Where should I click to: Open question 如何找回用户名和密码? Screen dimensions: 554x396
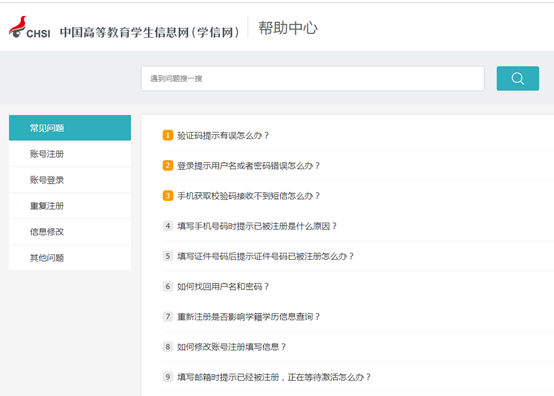pos(223,286)
